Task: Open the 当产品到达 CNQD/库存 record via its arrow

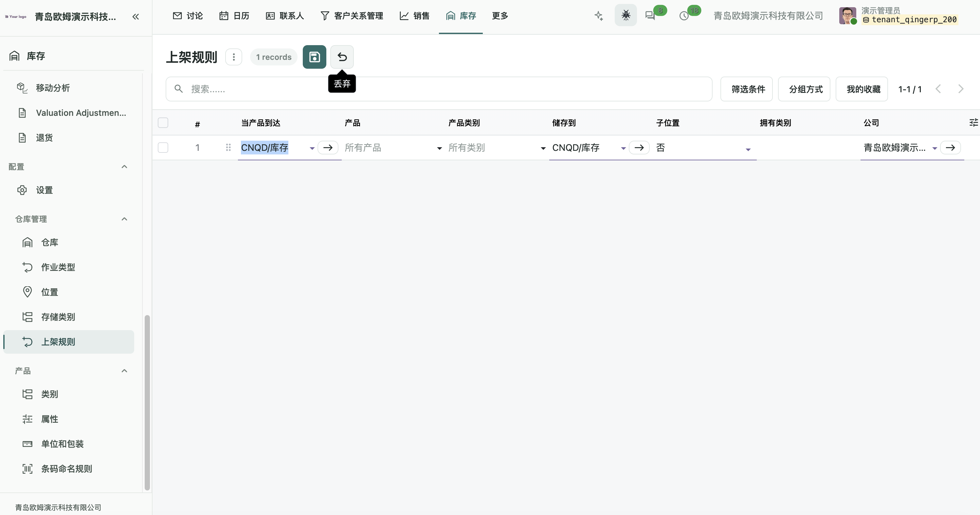Action: tap(328, 148)
